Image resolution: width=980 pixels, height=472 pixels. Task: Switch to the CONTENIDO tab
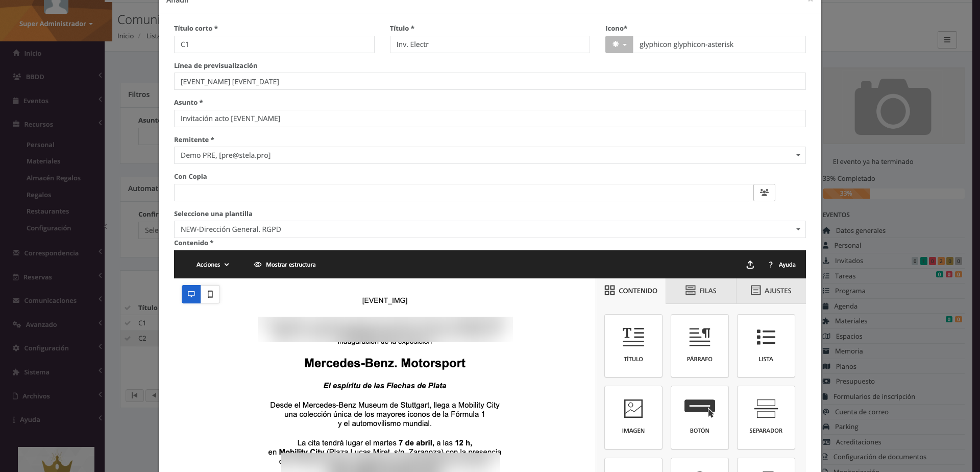pos(631,291)
